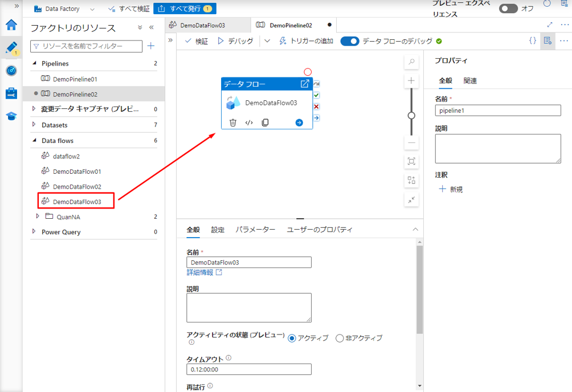Select the アクティブ radio button

click(x=292, y=338)
